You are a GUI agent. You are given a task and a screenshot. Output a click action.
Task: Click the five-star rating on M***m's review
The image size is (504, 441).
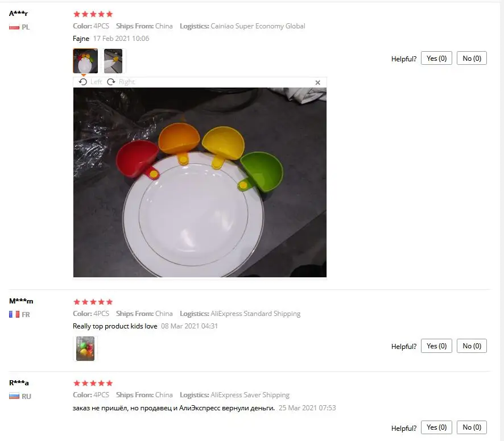click(x=93, y=302)
